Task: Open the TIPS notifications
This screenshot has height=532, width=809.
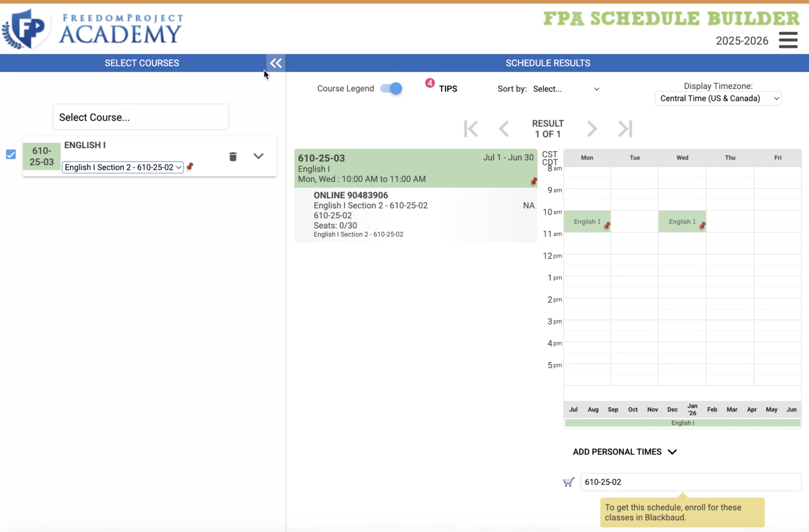Action: click(447, 89)
